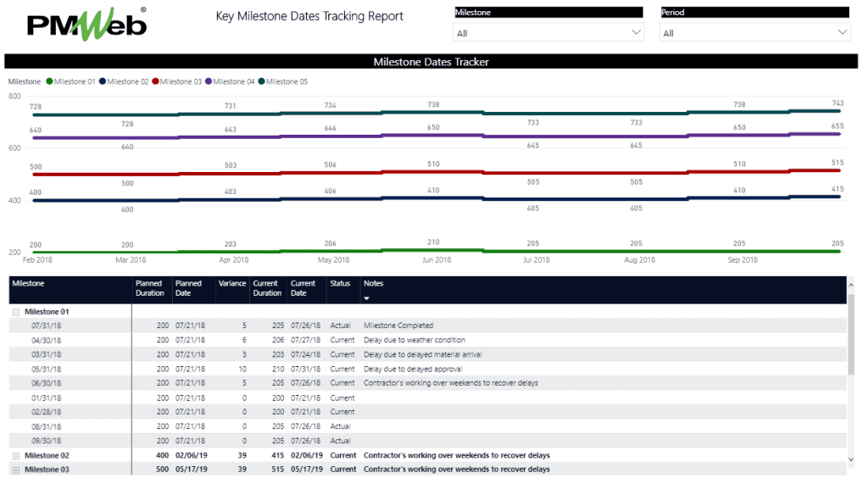Click the table scrollbar up arrow
This screenshot has width=868, height=478.
click(851, 288)
